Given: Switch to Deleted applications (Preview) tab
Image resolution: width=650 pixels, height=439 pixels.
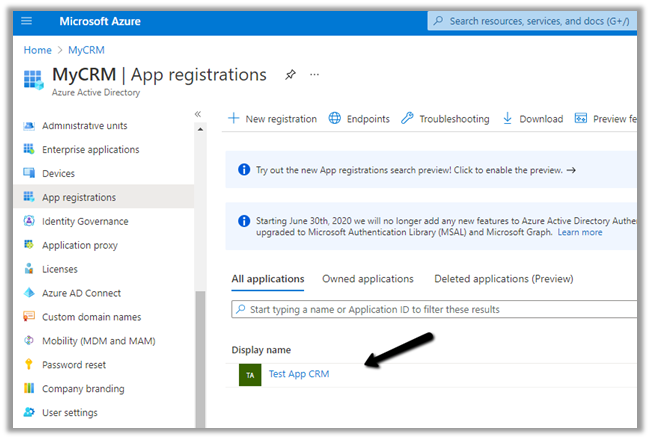Looking at the screenshot, I should 503,279.
